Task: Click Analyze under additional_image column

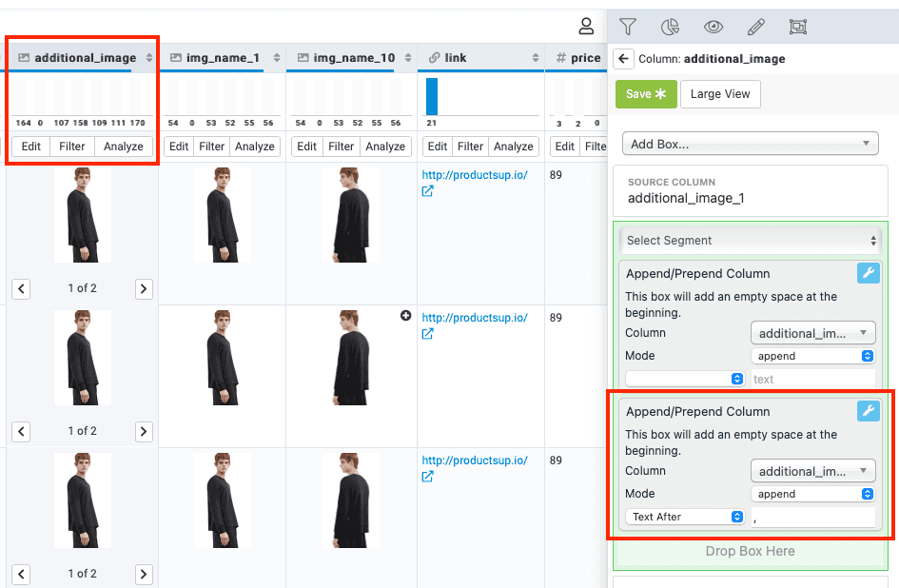Action: tap(124, 147)
